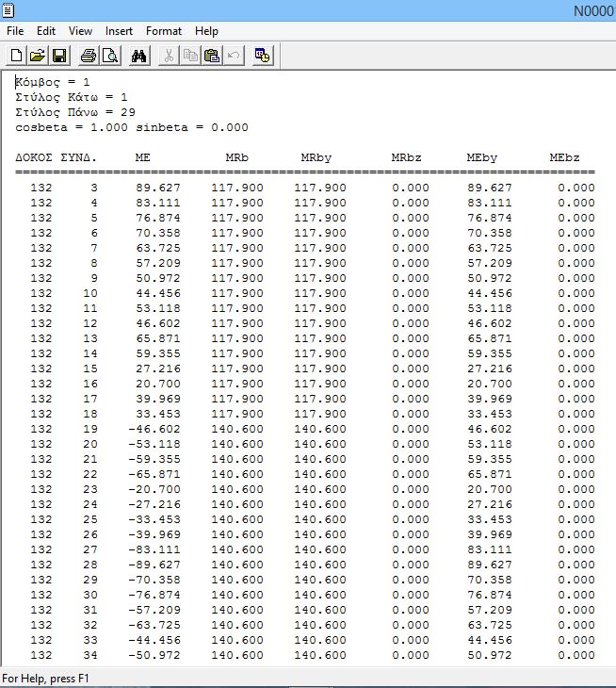The height and width of the screenshot is (688, 616).
Task: Click ME value 63.725 in row 7
Action: (x=158, y=248)
